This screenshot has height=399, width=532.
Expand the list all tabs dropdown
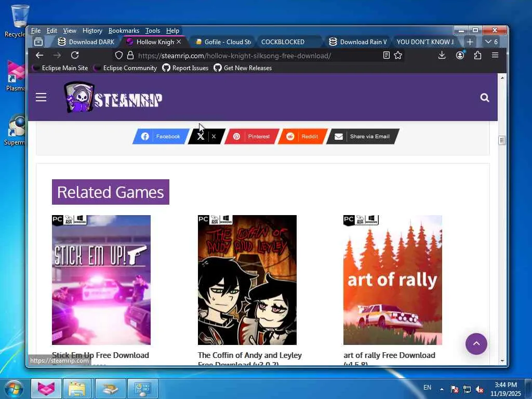coord(491,42)
